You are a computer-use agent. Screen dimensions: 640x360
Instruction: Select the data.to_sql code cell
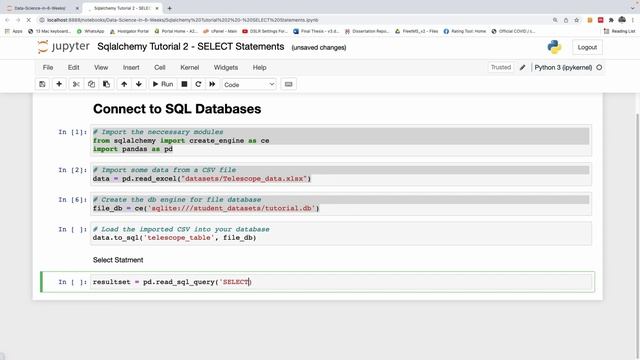(341, 233)
